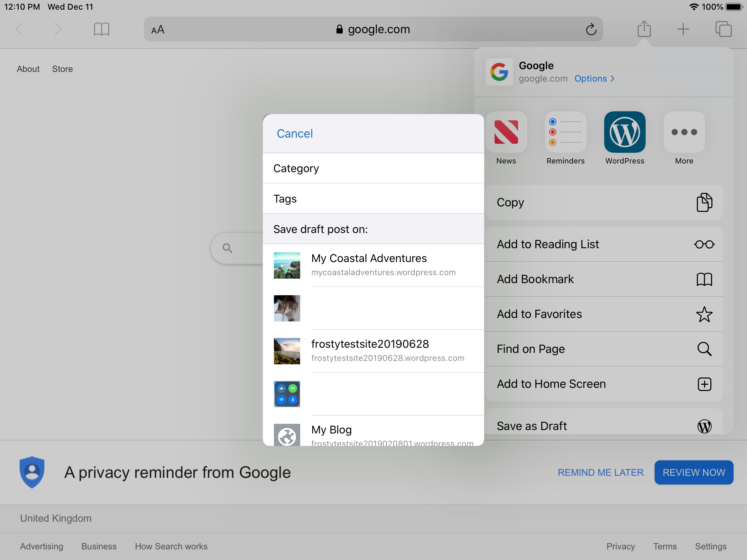Select My Coastal Adventures site

[373, 265]
